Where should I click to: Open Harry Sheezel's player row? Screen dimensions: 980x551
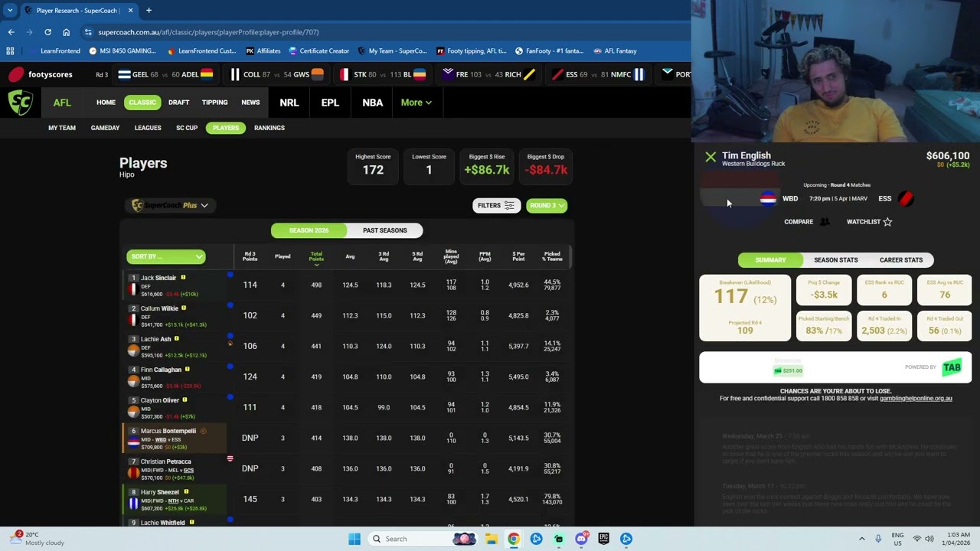345,500
